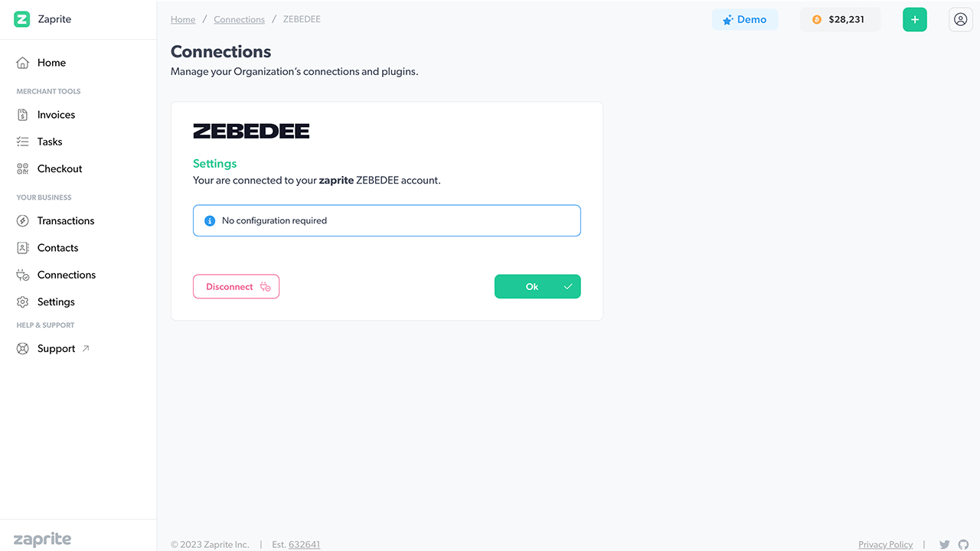980x551 pixels.
Task: Confirm settings with the Ok button
Action: pyautogui.click(x=537, y=286)
